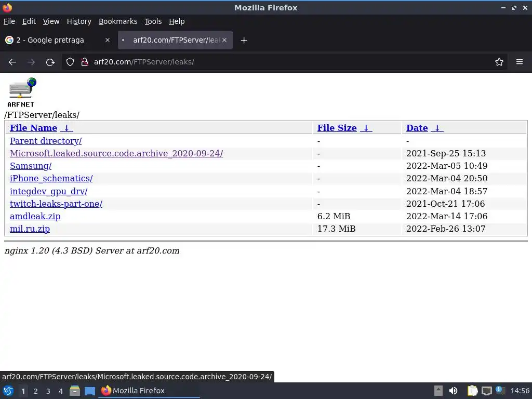The height and width of the screenshot is (399, 532).
Task: Sort listing by Date
Action: (417, 128)
